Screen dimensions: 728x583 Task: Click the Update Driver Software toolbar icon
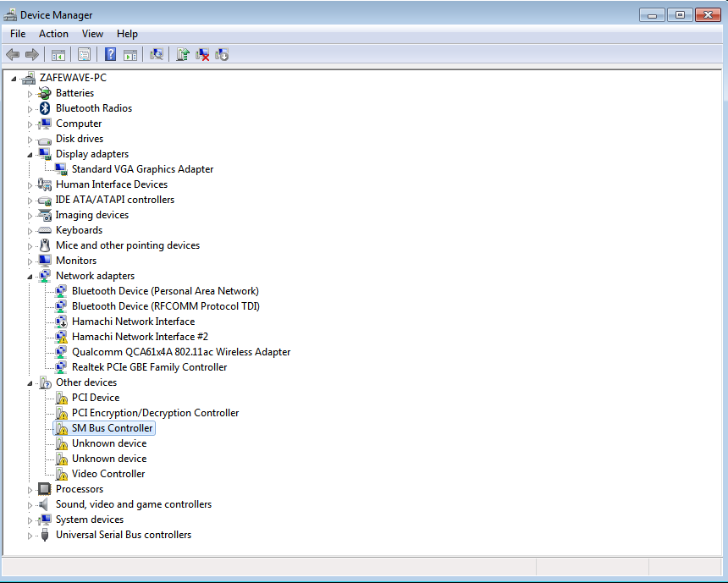point(182,54)
